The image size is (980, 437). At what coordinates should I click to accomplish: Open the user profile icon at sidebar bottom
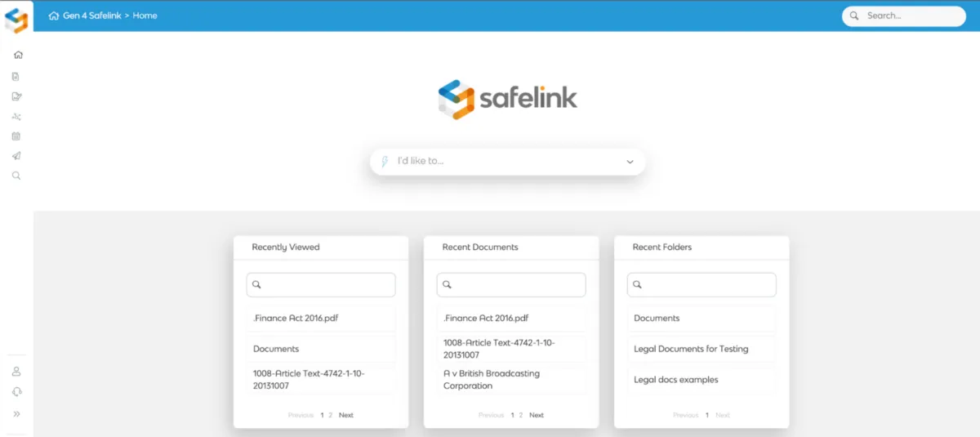tap(16, 372)
